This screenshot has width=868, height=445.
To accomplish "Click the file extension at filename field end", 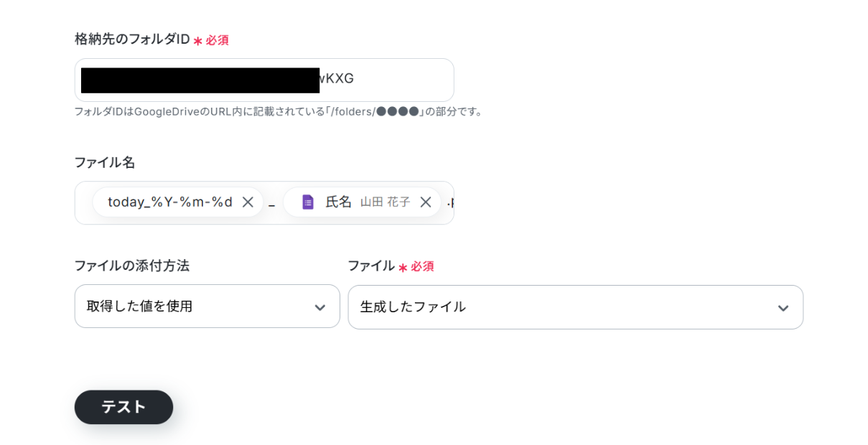I will [450, 203].
